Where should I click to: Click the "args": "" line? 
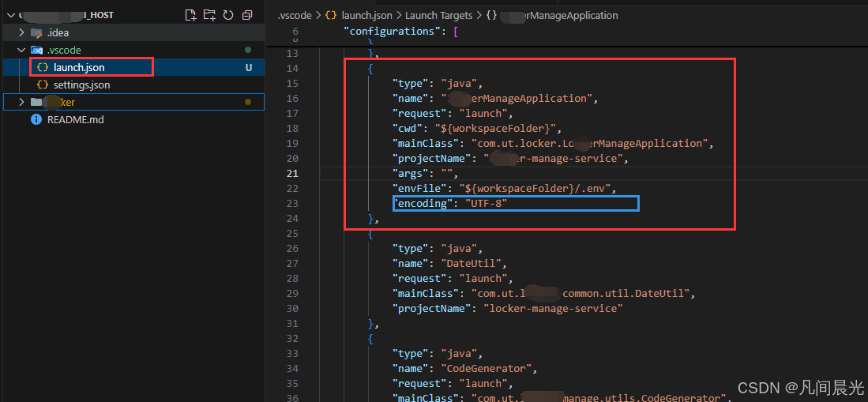pos(426,173)
